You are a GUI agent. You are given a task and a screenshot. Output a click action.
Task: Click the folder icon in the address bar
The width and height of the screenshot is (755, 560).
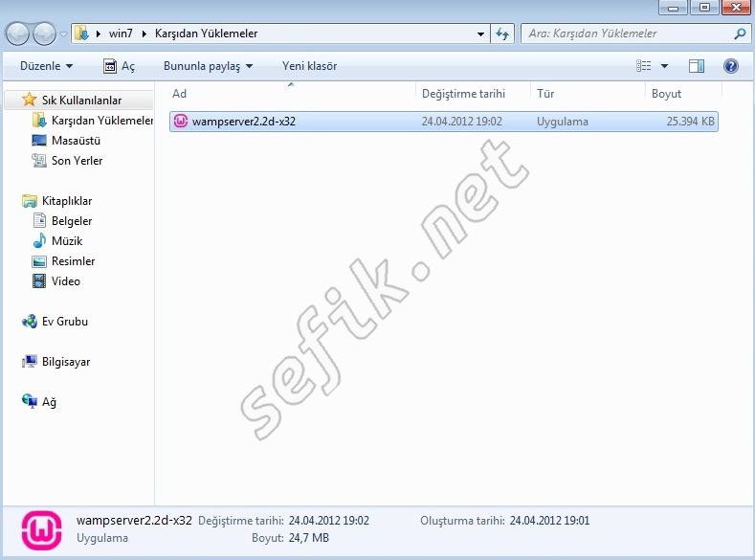[82, 34]
